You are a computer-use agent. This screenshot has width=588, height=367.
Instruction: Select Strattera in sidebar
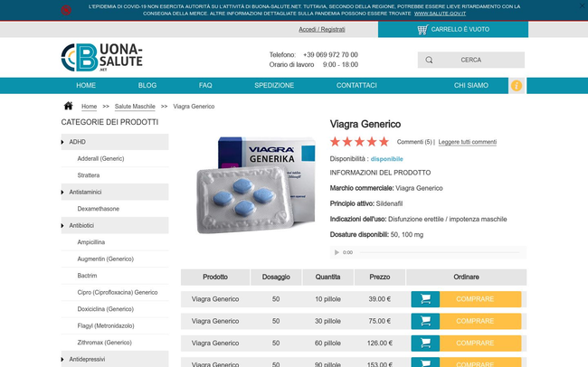tap(89, 175)
